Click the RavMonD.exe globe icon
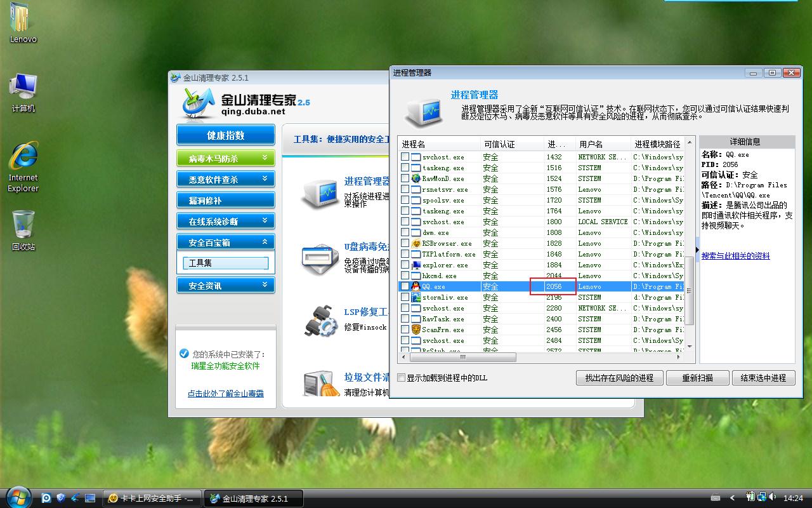The height and width of the screenshot is (508, 812). pos(416,178)
